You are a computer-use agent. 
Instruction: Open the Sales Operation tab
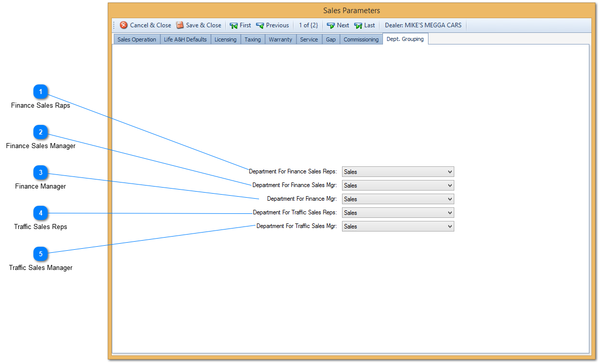(x=137, y=39)
